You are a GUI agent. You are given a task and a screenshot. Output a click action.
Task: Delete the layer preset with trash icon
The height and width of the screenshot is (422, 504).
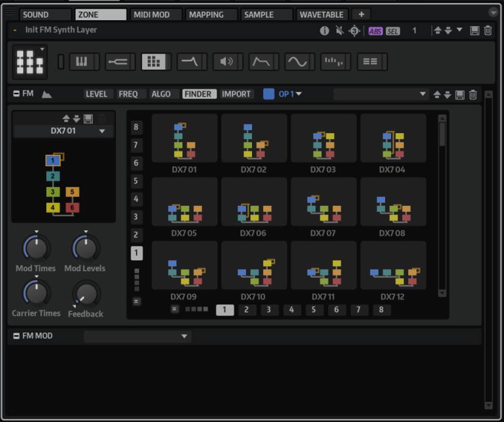coord(488,31)
